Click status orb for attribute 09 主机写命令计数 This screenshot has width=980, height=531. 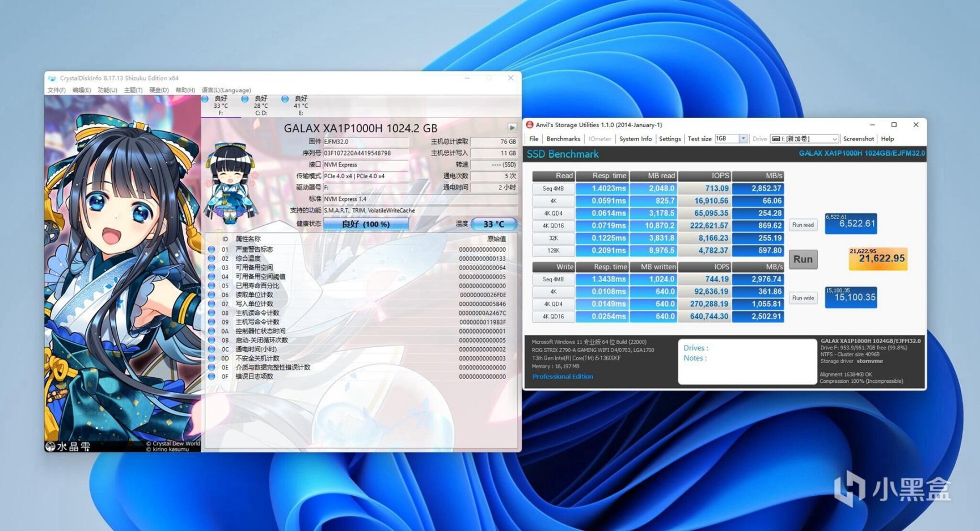click(212, 322)
